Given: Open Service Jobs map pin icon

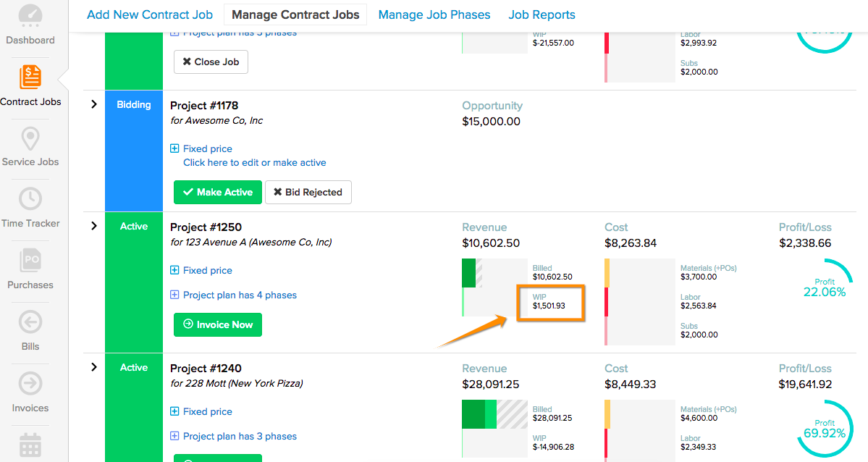Looking at the screenshot, I should (30, 138).
